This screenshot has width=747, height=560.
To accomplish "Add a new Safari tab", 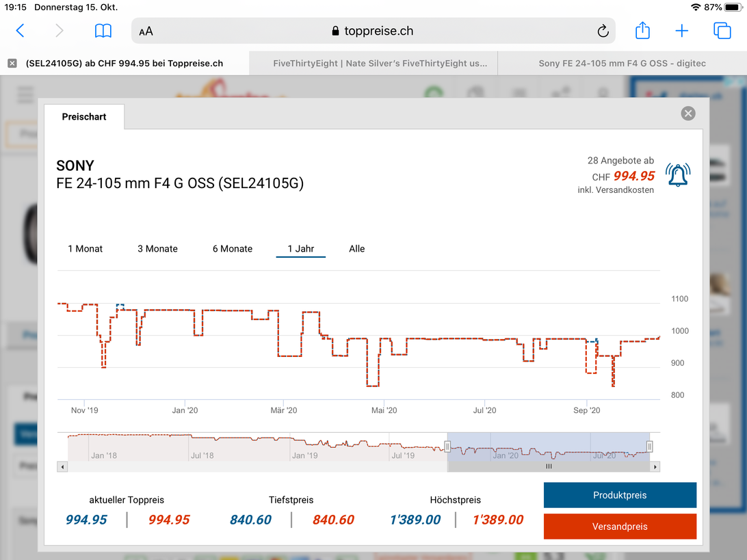I will tap(681, 31).
